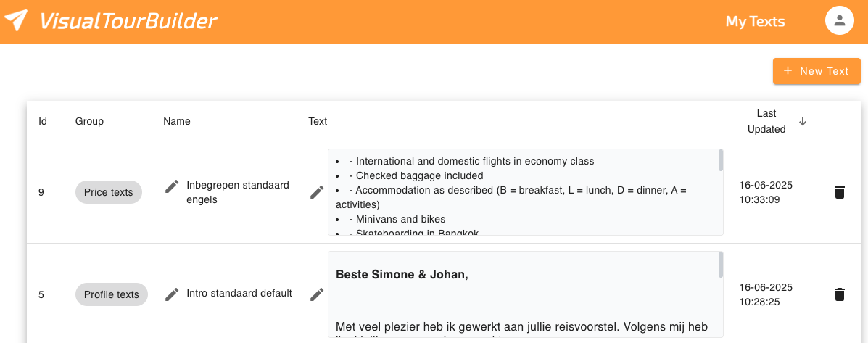Image resolution: width=868 pixels, height=343 pixels.
Task: Select the Profile texts group chip
Action: [x=111, y=294]
